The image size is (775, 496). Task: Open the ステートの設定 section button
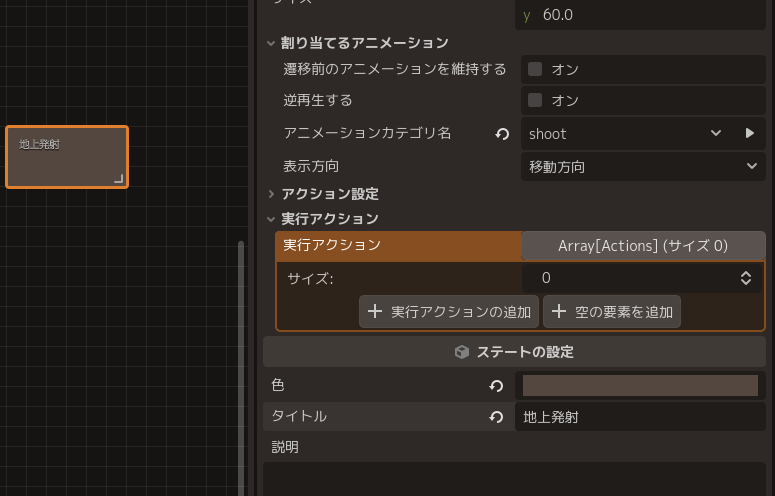pyautogui.click(x=514, y=352)
